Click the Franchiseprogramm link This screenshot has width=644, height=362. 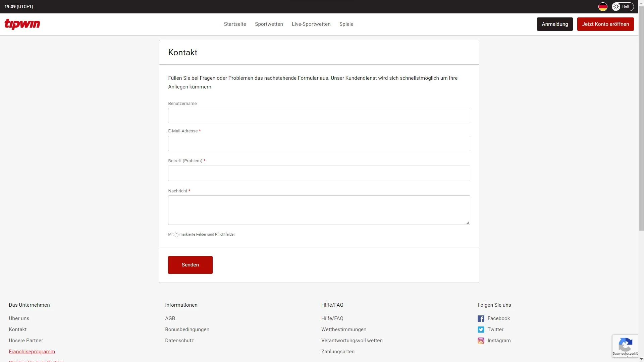(32, 351)
